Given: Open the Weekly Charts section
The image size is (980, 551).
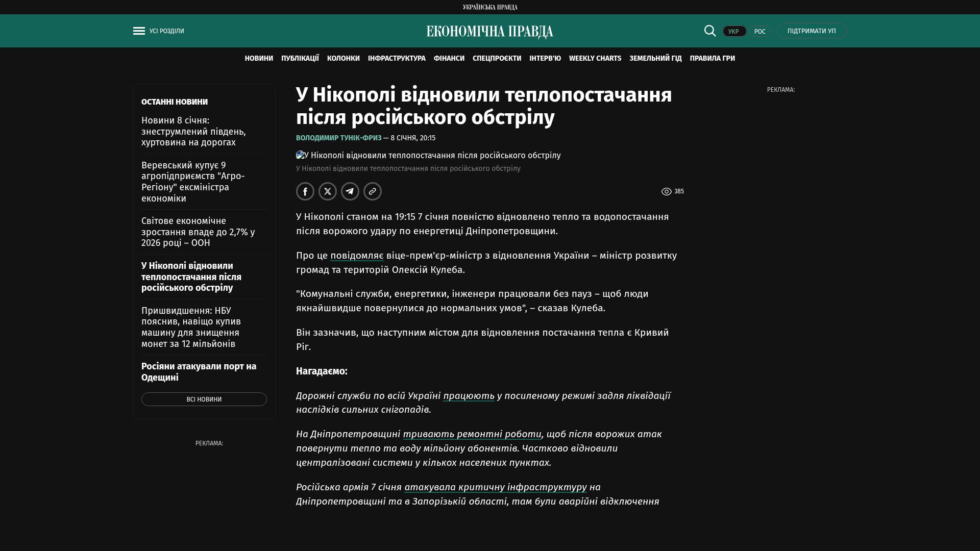Looking at the screenshot, I should click(x=595, y=59).
